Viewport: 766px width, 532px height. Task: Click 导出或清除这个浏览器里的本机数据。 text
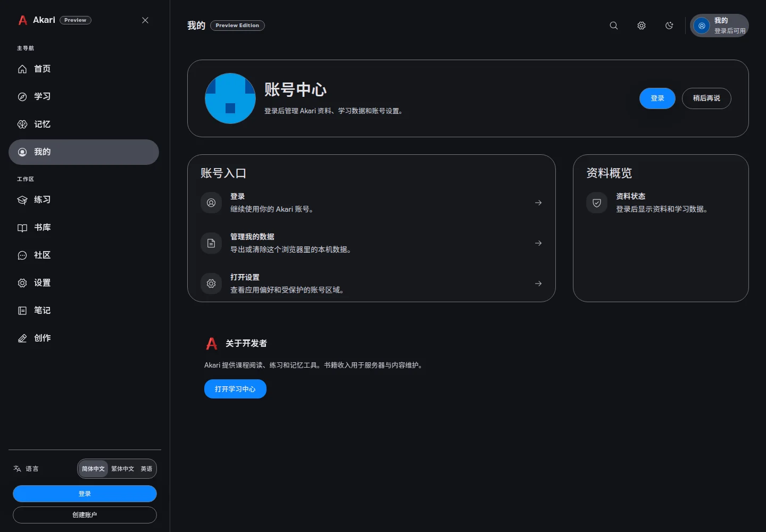pos(291,250)
